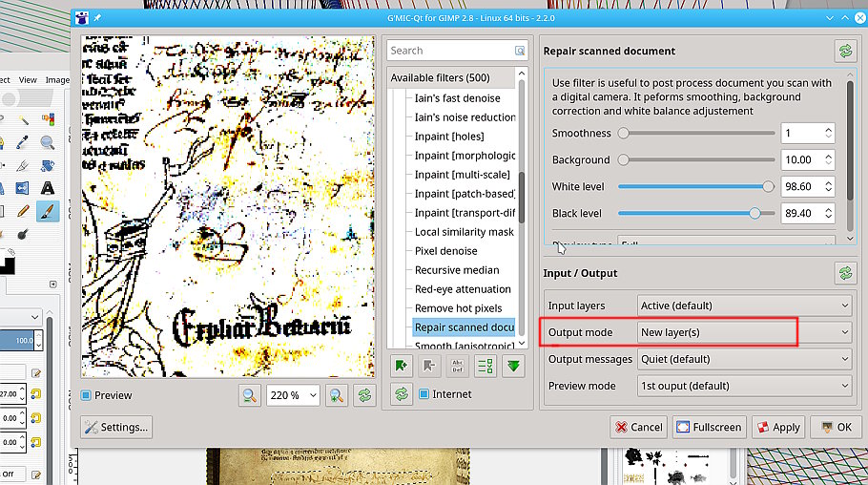This screenshot has width=868, height=485.
Task: Select Local similarity mask filter
Action: [464, 232]
